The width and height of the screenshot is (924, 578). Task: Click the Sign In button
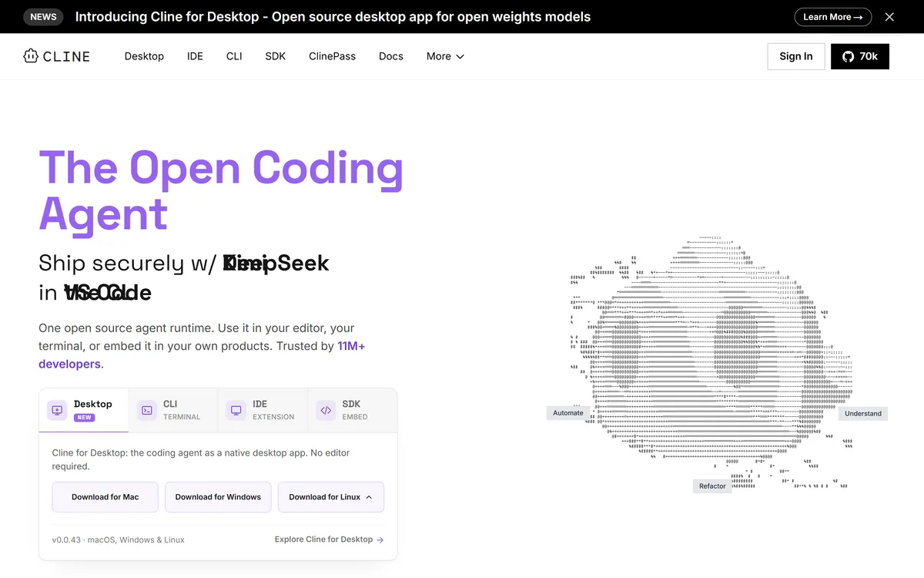point(796,56)
